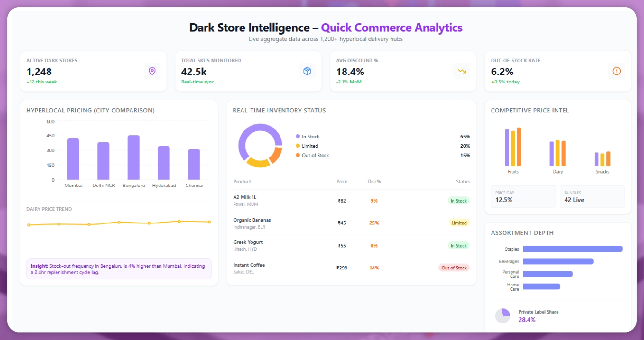Click the location pin icon on Active Dark Stores card
The image size is (644, 340).
[x=152, y=71]
